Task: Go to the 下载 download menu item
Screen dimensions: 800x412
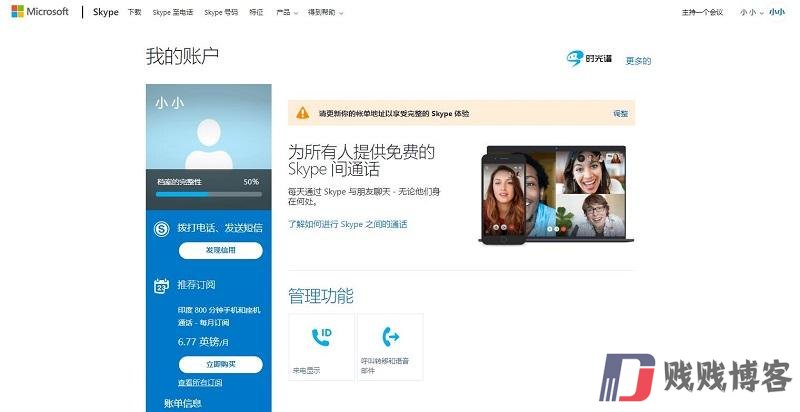Action: (x=135, y=12)
